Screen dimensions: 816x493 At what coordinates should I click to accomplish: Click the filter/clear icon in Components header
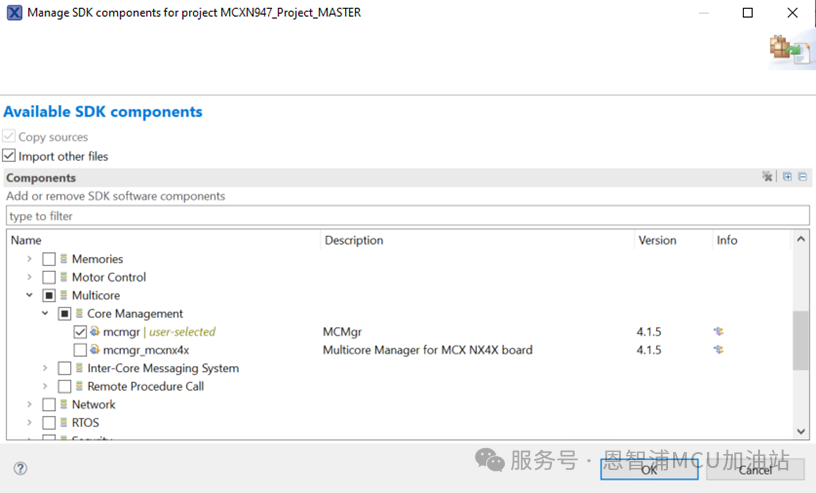[767, 176]
